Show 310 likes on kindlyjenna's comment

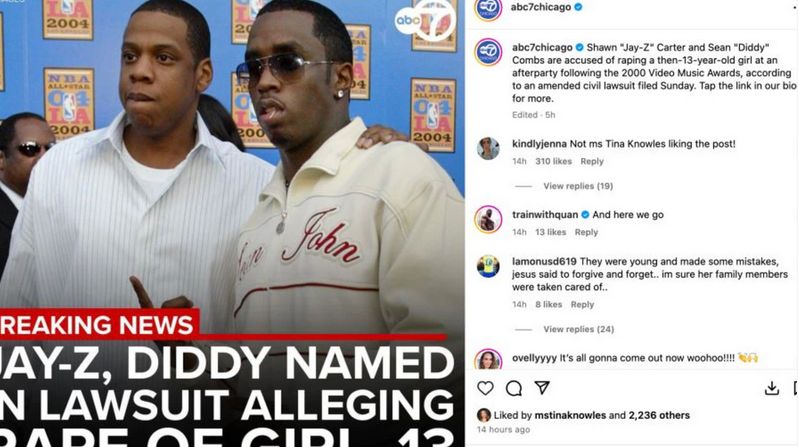tap(553, 161)
